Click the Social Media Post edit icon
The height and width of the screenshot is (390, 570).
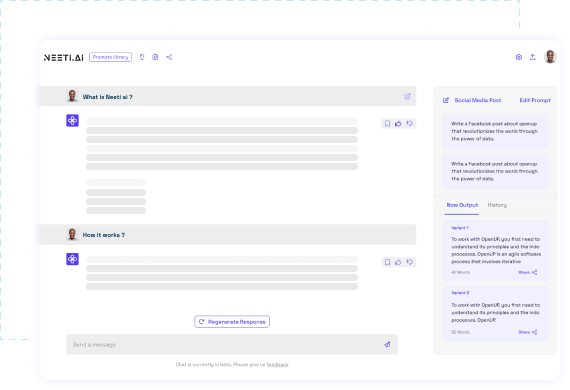coord(446,100)
